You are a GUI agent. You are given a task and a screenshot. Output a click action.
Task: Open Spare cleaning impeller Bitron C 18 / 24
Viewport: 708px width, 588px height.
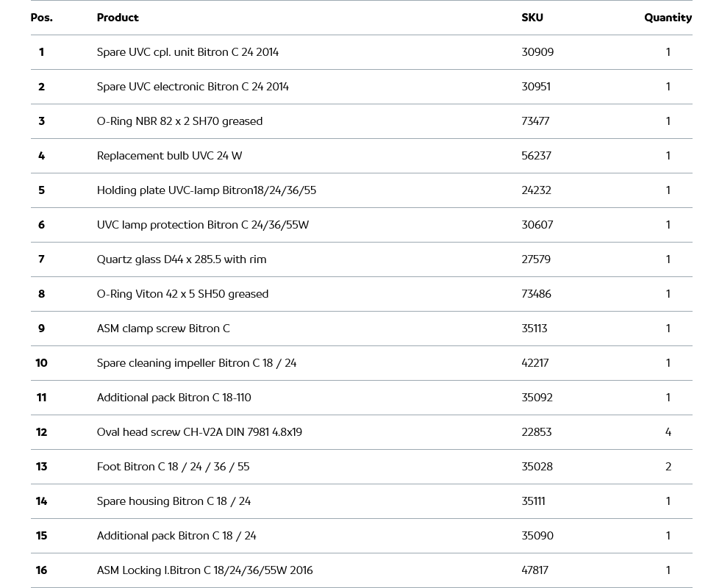[x=196, y=363]
